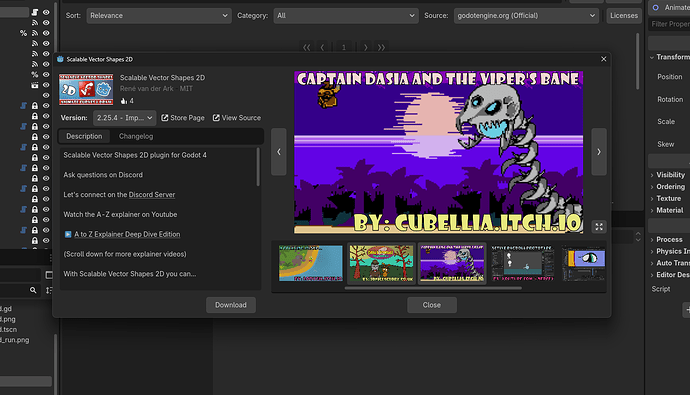Click the Filter Properties input field
Viewport: 690px width, 395px height.
(x=670, y=24)
